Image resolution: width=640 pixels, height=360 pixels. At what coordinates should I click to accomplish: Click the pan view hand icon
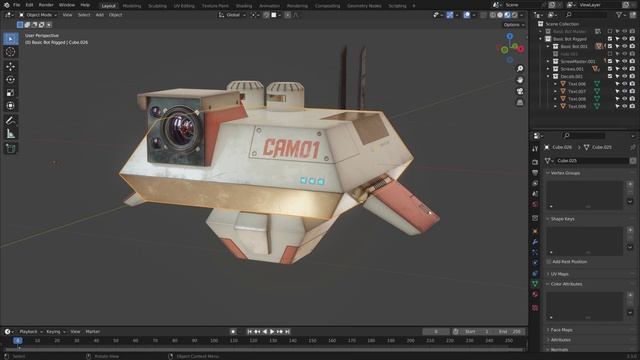520,80
